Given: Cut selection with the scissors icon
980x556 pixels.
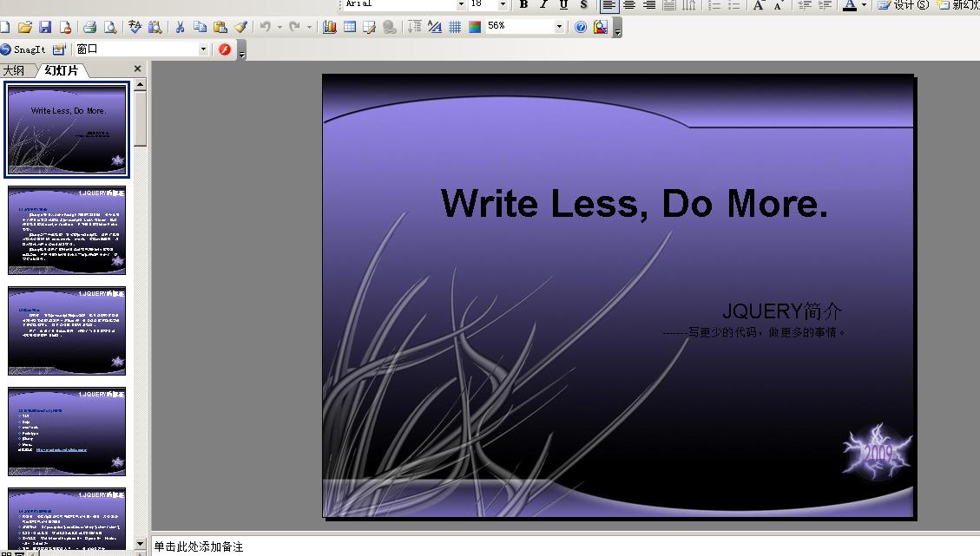Looking at the screenshot, I should (180, 27).
